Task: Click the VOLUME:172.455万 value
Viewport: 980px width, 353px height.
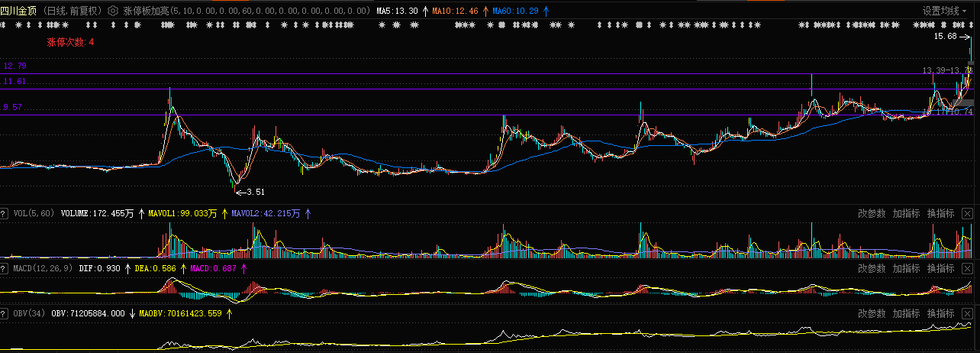Action: coord(97,214)
